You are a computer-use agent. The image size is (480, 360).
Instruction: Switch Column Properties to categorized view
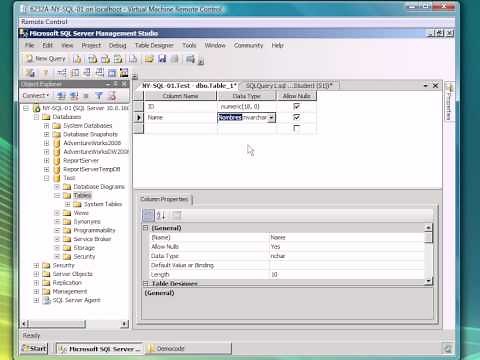click(148, 215)
